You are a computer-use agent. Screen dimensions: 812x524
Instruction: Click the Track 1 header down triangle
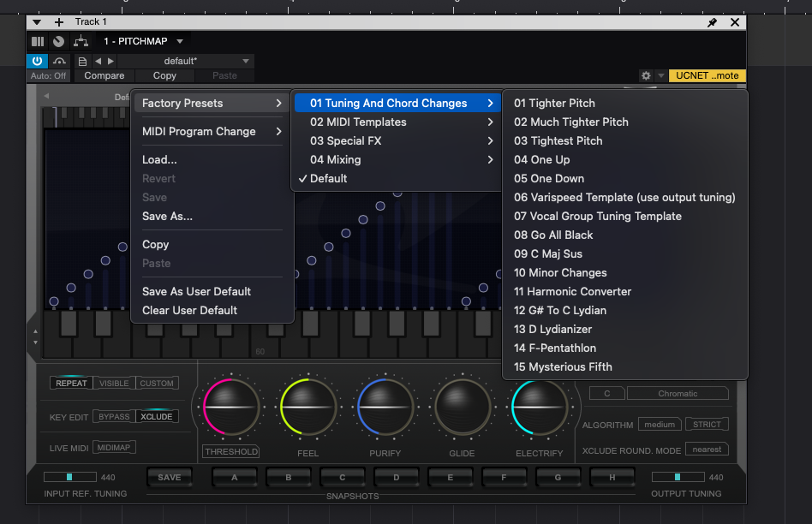pos(36,21)
